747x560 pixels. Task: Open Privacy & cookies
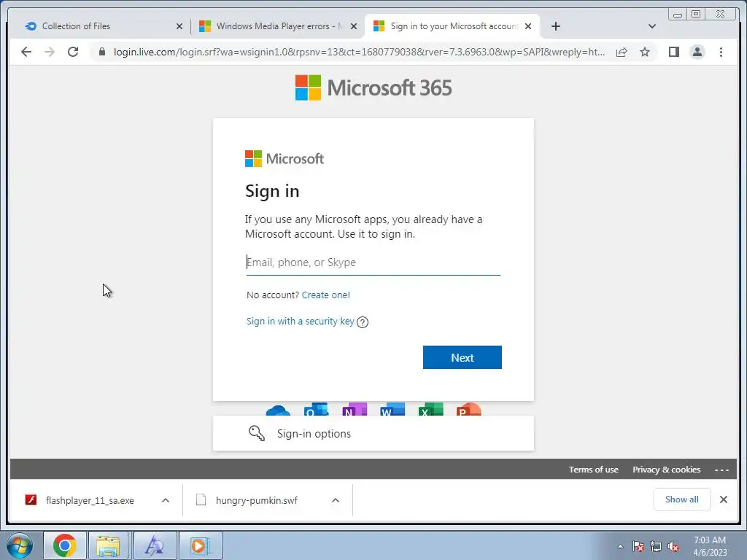(x=667, y=470)
